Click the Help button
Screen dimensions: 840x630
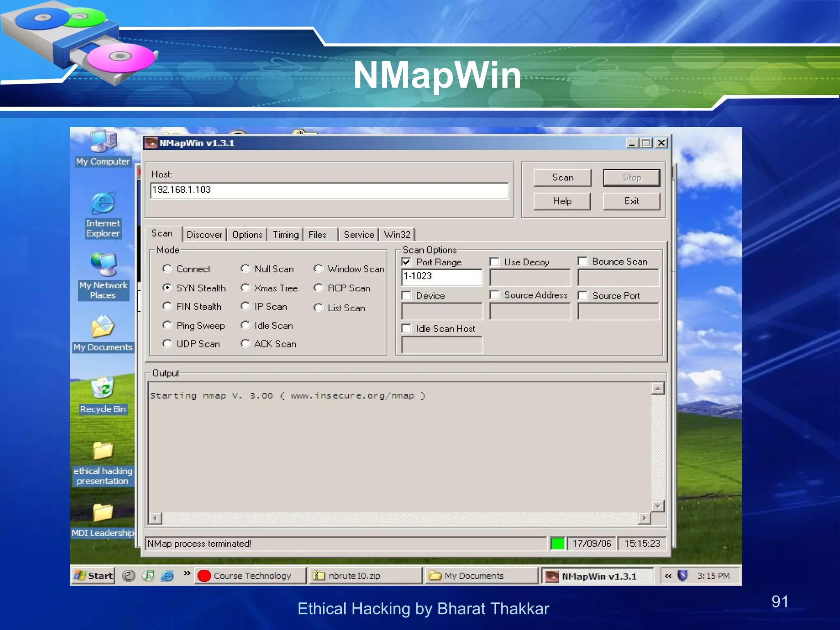pyautogui.click(x=562, y=201)
